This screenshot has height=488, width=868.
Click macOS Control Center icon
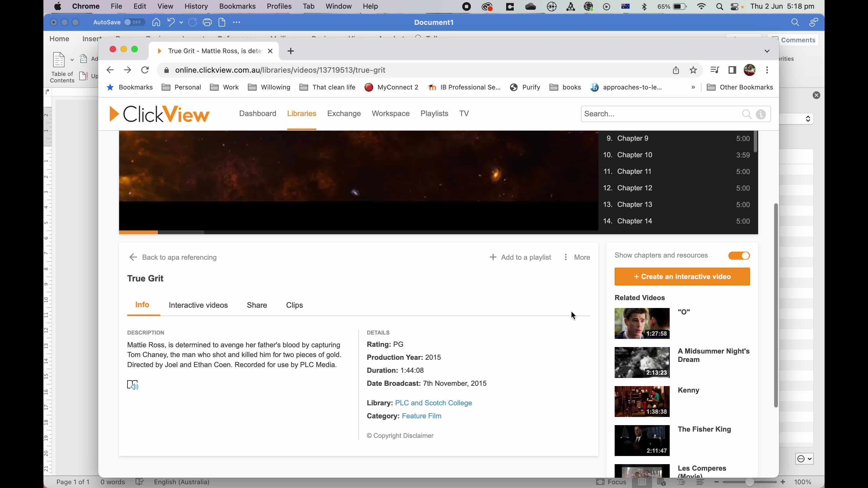[735, 7]
